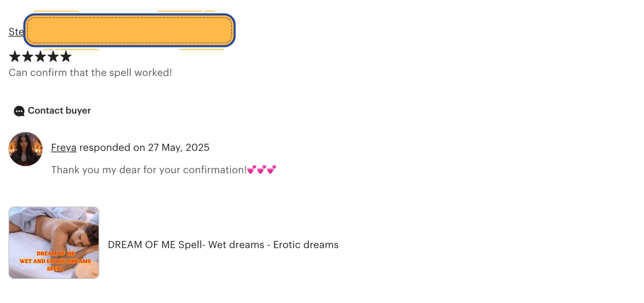This screenshot has width=644, height=303.
Task: Click the fifth rating star
Action: coord(66,56)
